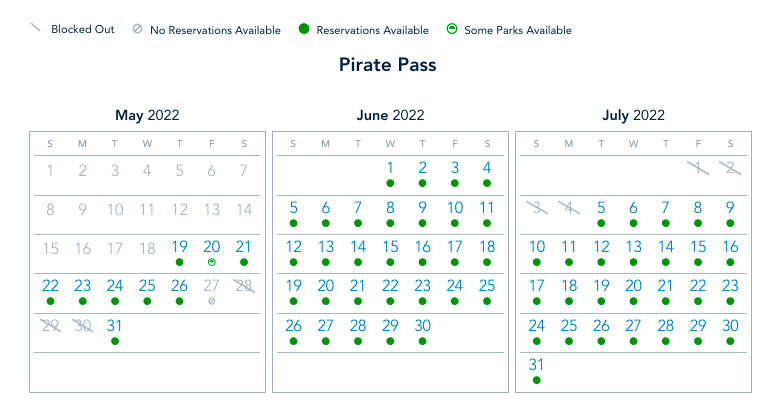Click the June 2022 month title

point(390,115)
